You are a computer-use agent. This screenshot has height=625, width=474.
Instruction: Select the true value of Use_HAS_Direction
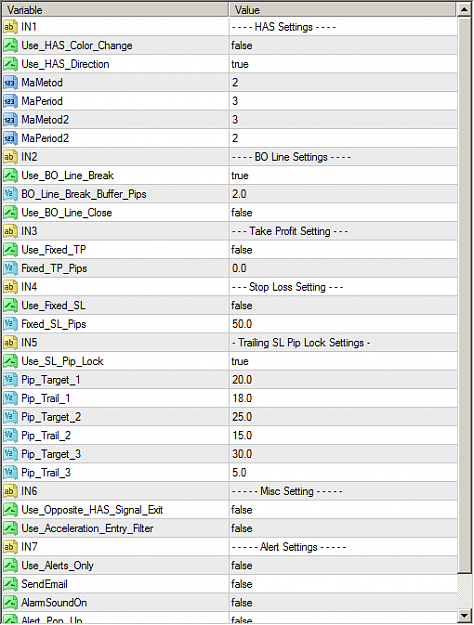click(x=240, y=64)
